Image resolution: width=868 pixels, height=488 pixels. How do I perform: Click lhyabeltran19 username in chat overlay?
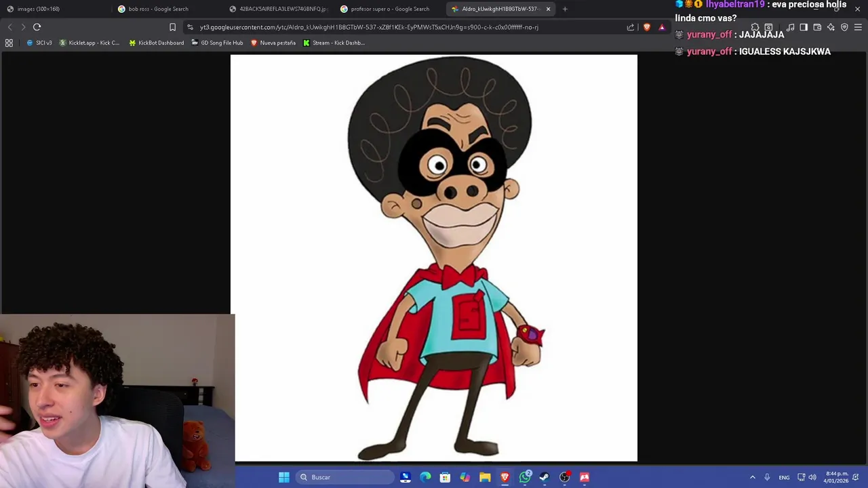735,5
